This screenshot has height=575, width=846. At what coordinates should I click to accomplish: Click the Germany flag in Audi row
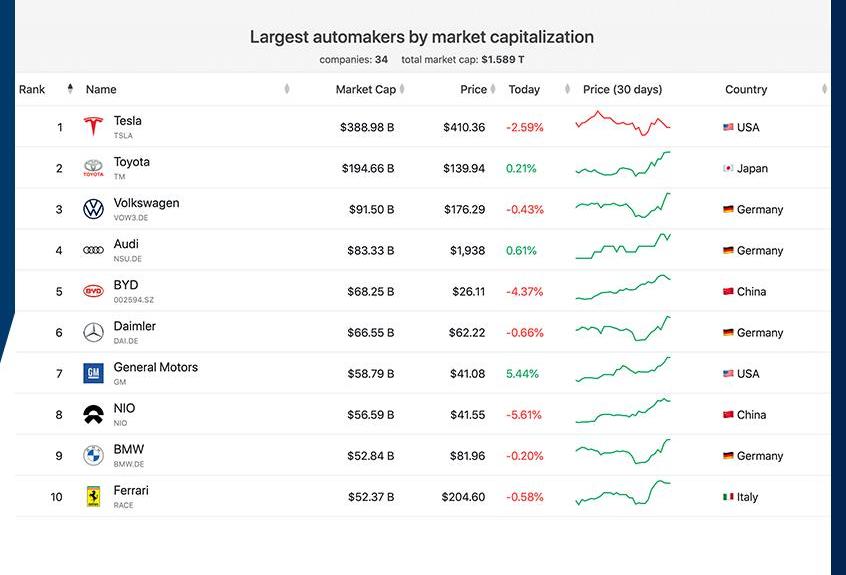click(728, 250)
